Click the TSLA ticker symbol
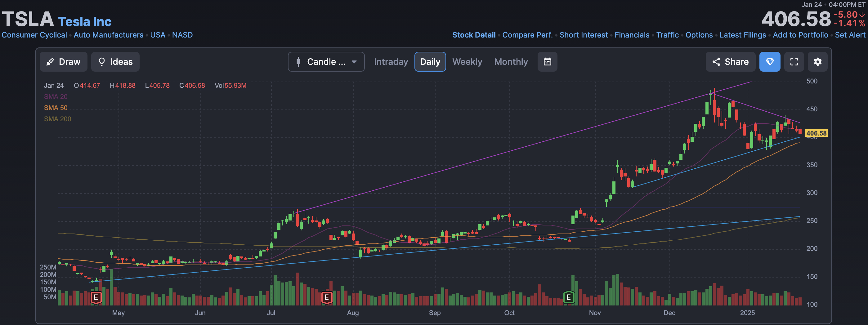Viewport: 868px width, 325px height. (x=28, y=19)
